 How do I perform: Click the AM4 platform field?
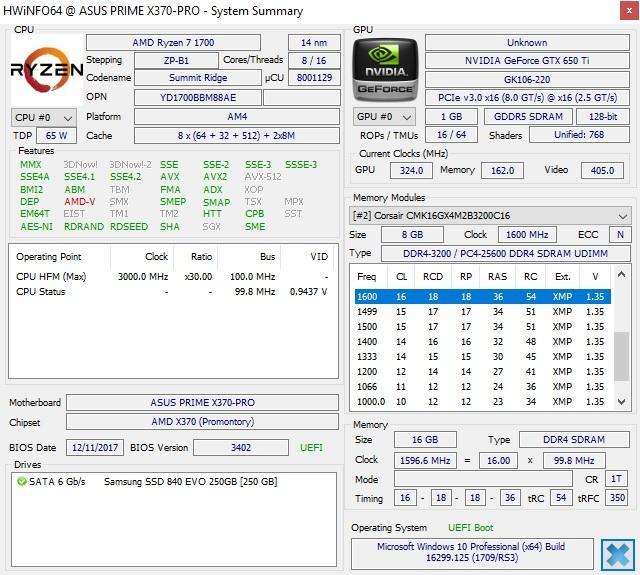pos(237,117)
